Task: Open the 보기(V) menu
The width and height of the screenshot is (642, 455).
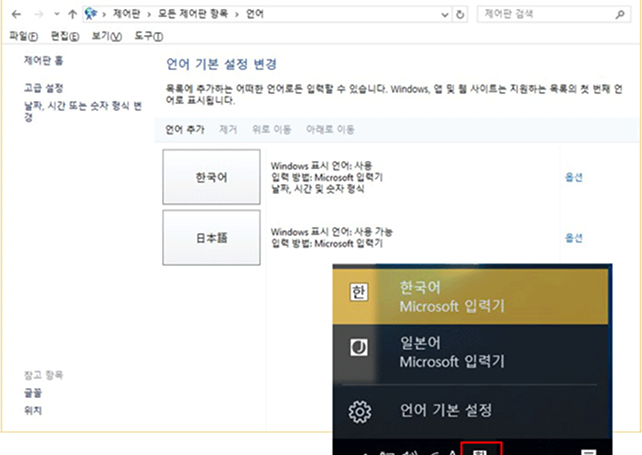Action: (106, 36)
